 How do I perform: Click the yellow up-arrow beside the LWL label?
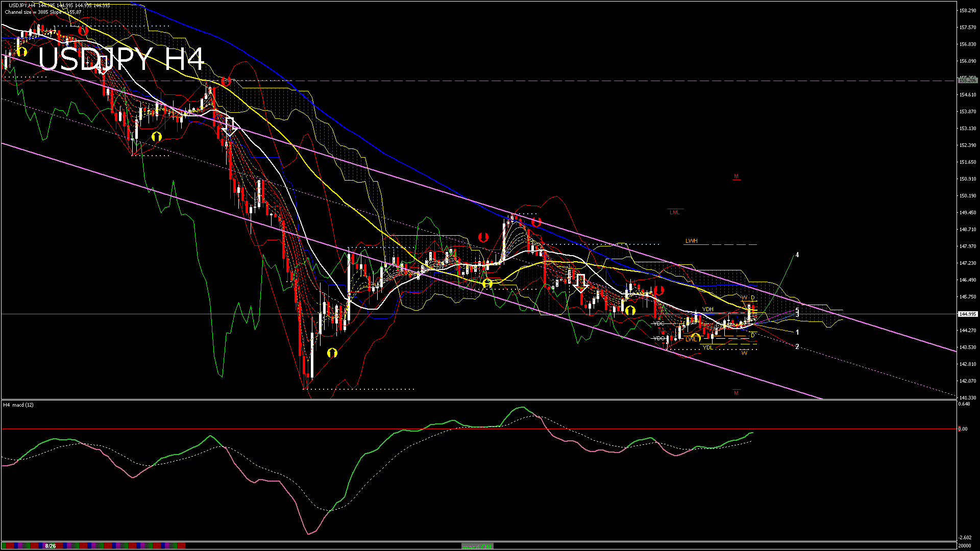[696, 337]
